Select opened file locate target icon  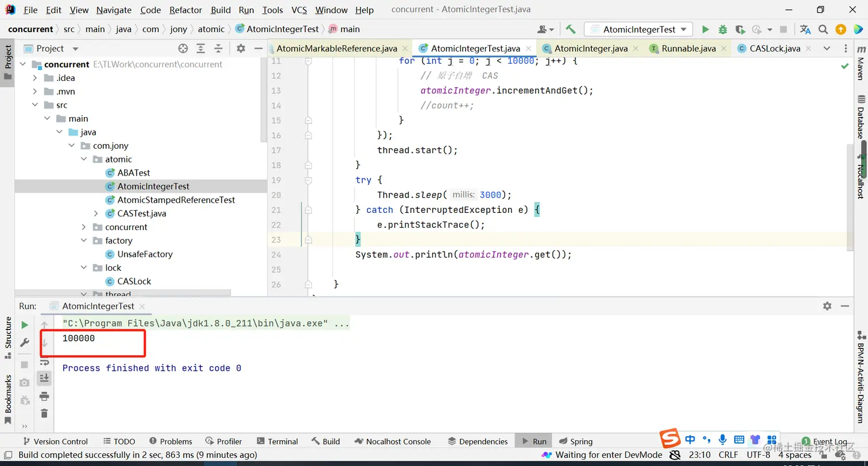tap(183, 49)
